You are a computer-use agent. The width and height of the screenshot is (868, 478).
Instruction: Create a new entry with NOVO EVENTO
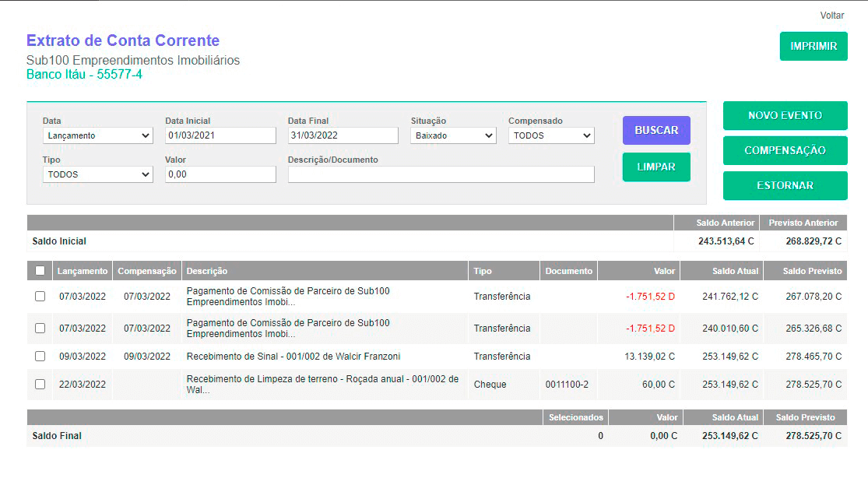[785, 115]
